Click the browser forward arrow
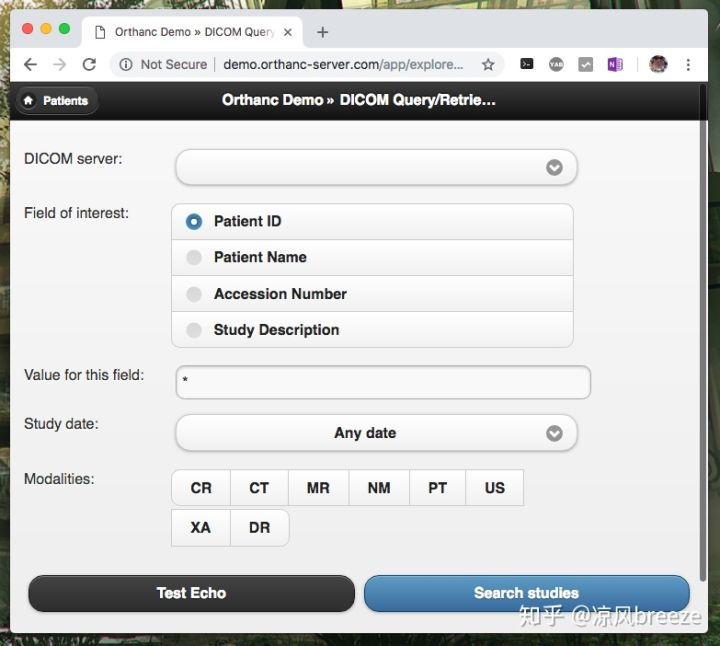 click(60, 64)
